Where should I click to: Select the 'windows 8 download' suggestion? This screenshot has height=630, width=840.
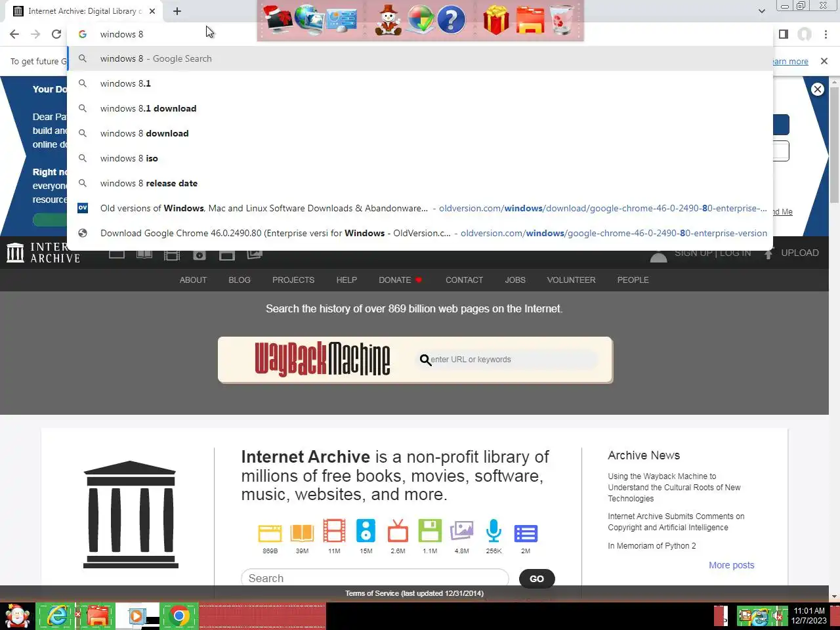(420, 133)
